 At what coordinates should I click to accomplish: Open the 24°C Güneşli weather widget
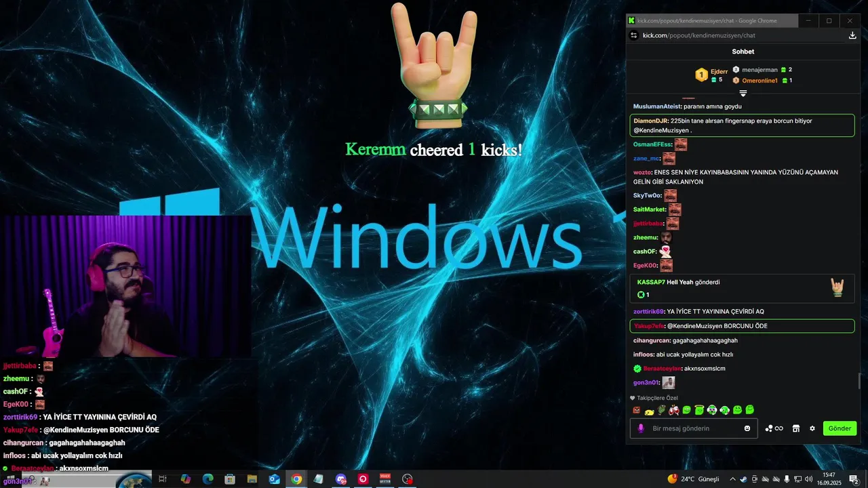tap(693, 479)
